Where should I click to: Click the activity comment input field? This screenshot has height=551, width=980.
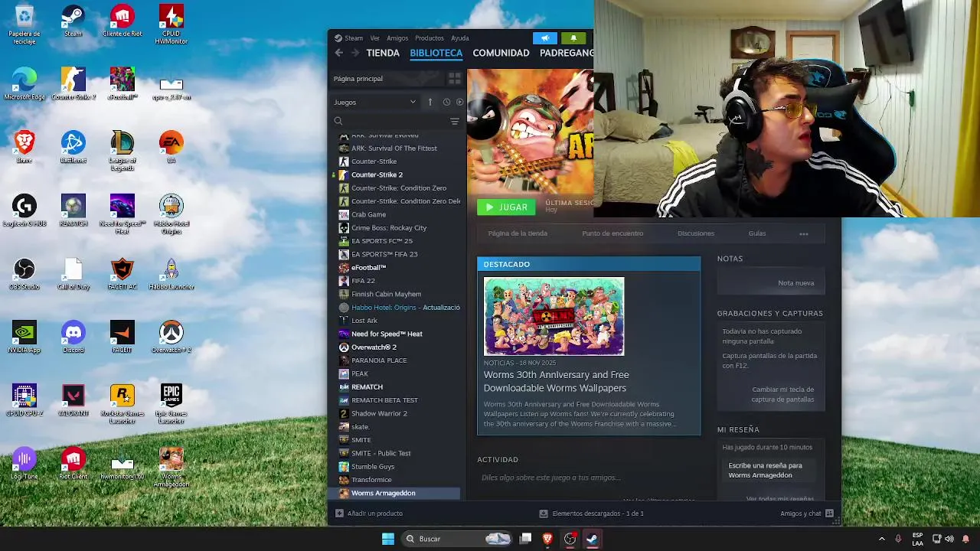point(588,478)
